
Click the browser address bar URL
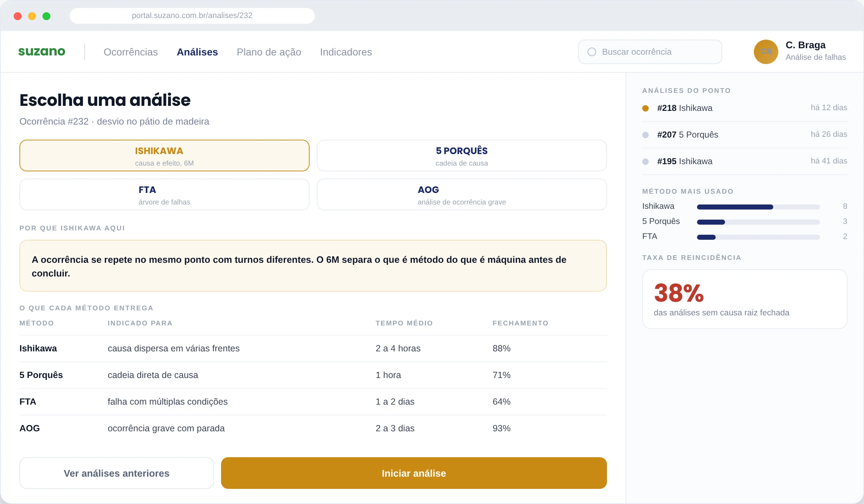[192, 15]
